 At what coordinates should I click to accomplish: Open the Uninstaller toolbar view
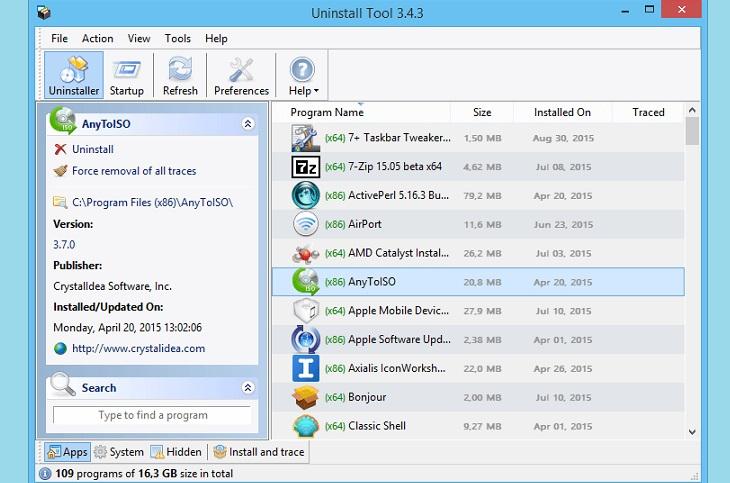tap(74, 75)
